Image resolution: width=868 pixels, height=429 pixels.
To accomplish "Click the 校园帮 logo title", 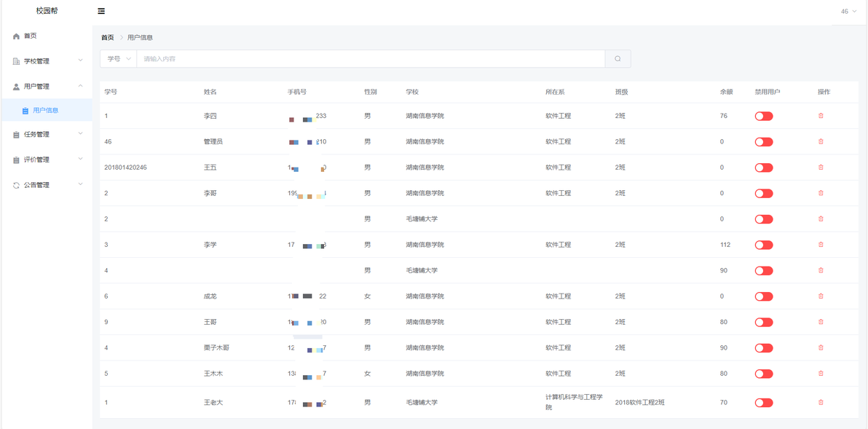I will point(47,11).
